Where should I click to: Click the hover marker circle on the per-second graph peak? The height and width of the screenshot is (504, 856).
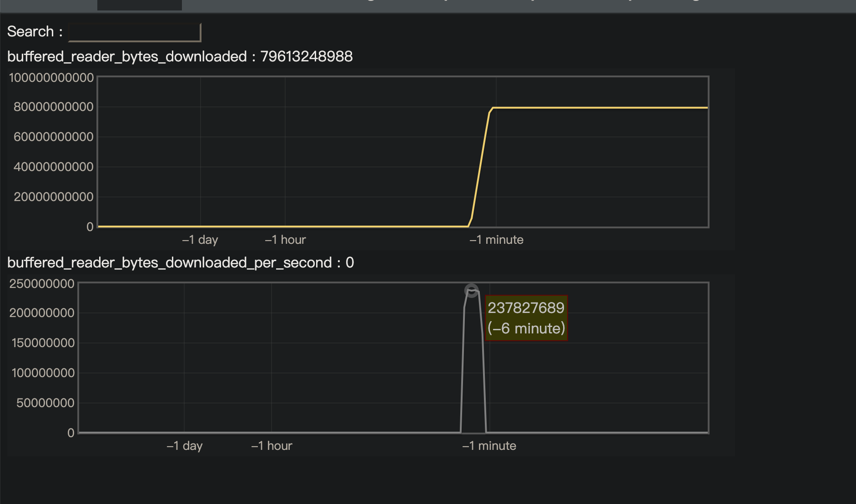[472, 290]
